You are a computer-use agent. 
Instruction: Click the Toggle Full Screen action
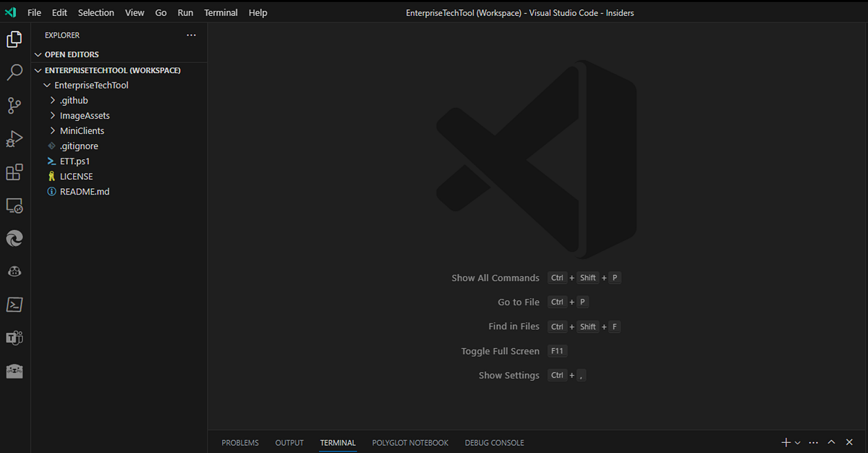[500, 351]
